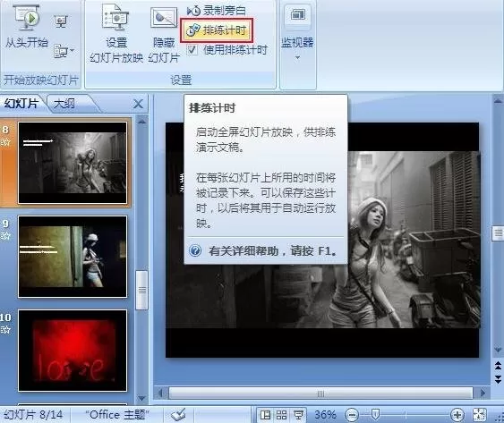Click thumbnail pane scroll down arrow
Image resolution: width=504 pixels, height=423 pixels.
click(141, 398)
